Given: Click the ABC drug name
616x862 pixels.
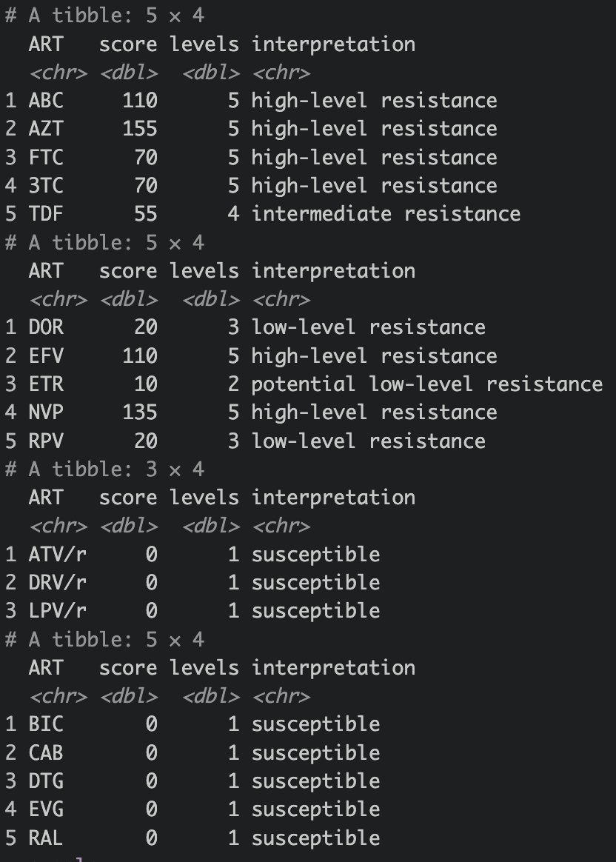Looking at the screenshot, I should click(x=46, y=101).
